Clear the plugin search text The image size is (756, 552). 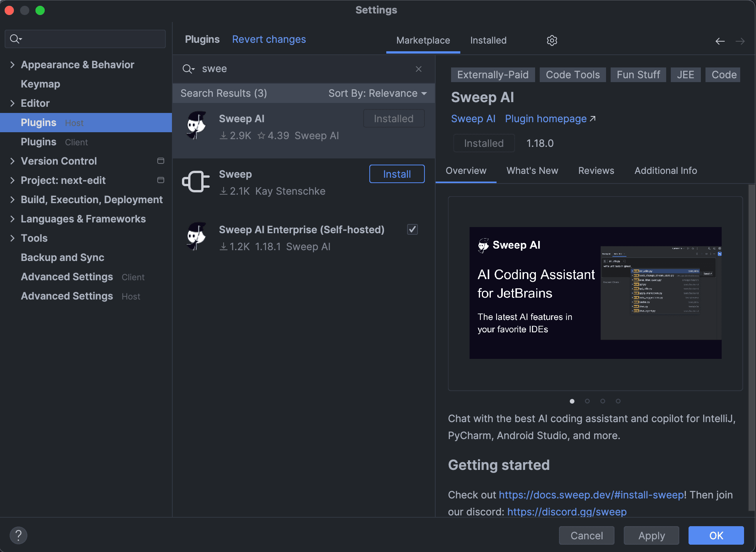(x=419, y=69)
